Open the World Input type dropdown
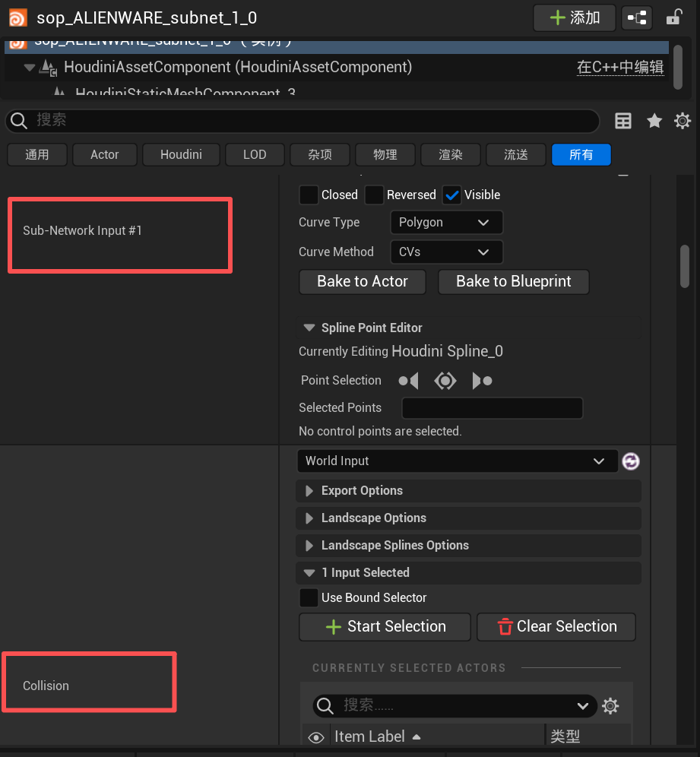The width and height of the screenshot is (700, 757). click(x=458, y=461)
